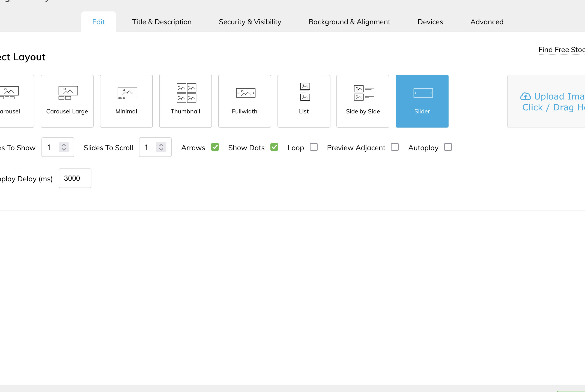Click the Slides To Scroll label
585x392 pixels.
tap(108, 148)
